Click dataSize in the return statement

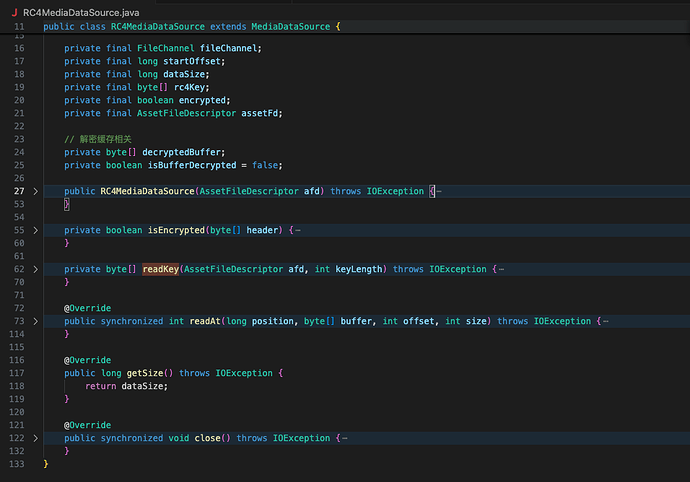pos(144,386)
